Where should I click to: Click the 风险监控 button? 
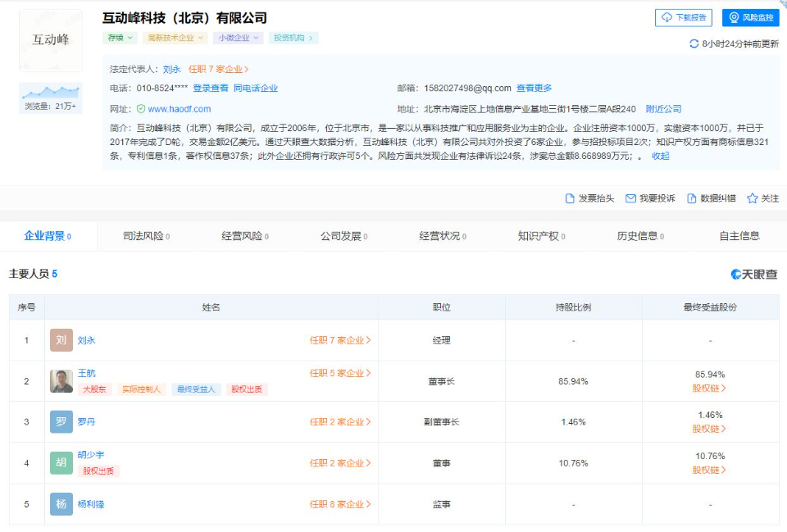(x=751, y=17)
